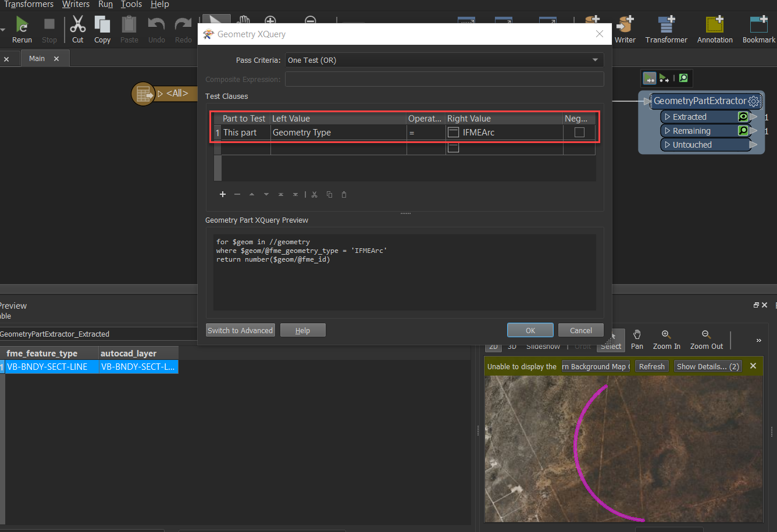Copy the selected test clause row

[329, 194]
